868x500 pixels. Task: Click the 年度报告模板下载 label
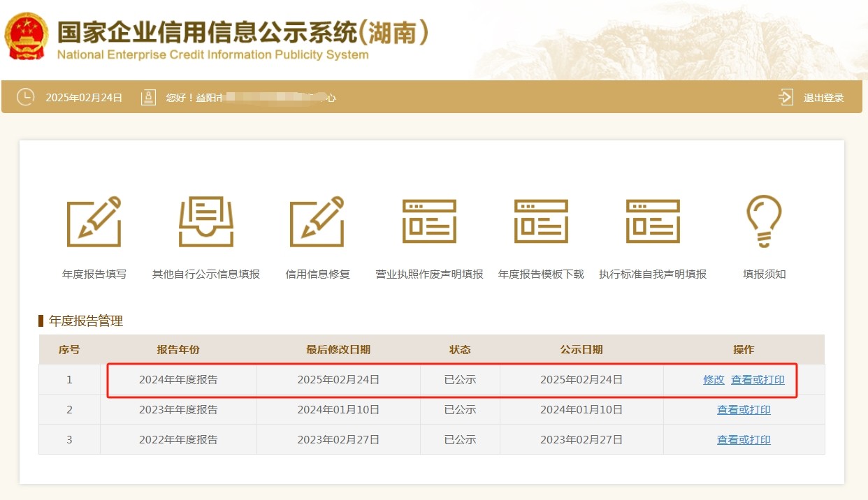541,274
